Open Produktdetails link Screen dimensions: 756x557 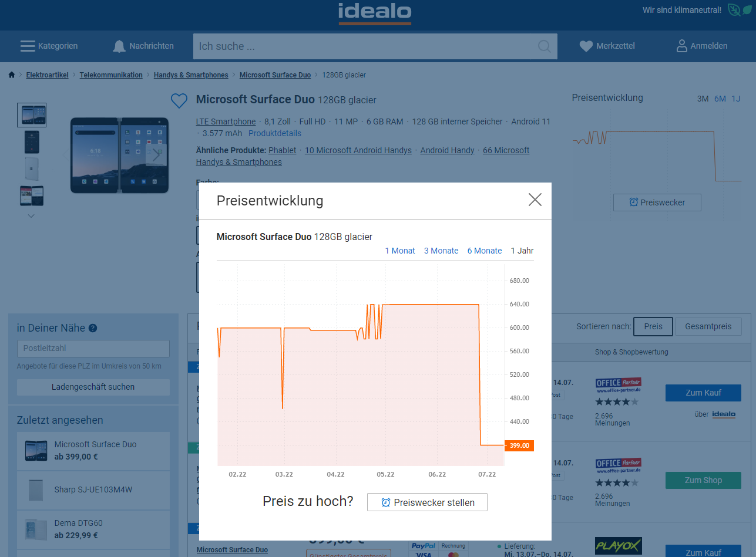(275, 133)
